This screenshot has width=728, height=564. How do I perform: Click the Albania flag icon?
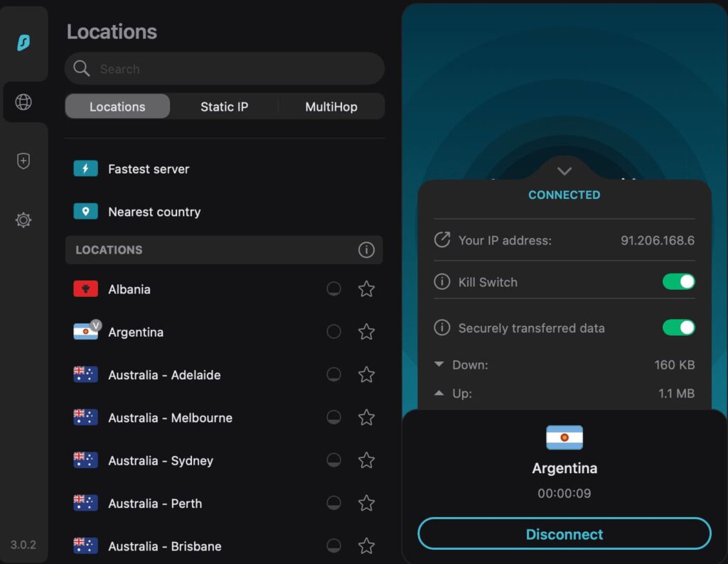coord(85,289)
